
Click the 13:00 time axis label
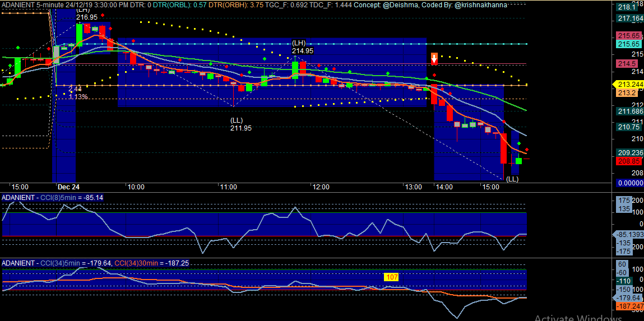413,187
